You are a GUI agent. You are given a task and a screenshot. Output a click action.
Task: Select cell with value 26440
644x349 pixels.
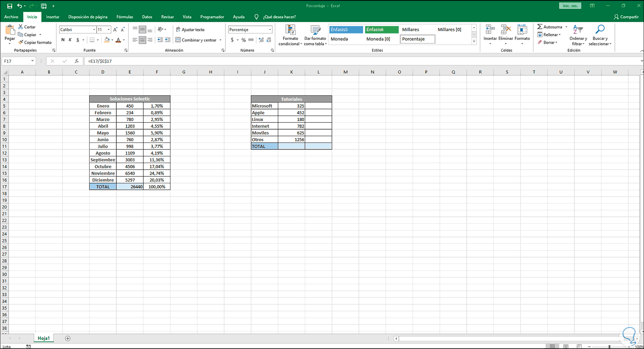(130, 187)
